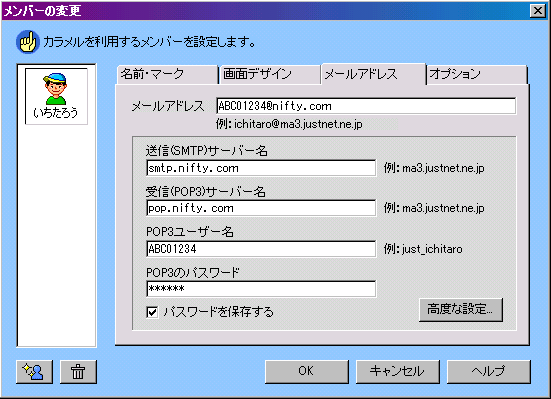This screenshot has width=551, height=399.
Task: Close the メンバーの変更 dialog
Action: [x=538, y=11]
